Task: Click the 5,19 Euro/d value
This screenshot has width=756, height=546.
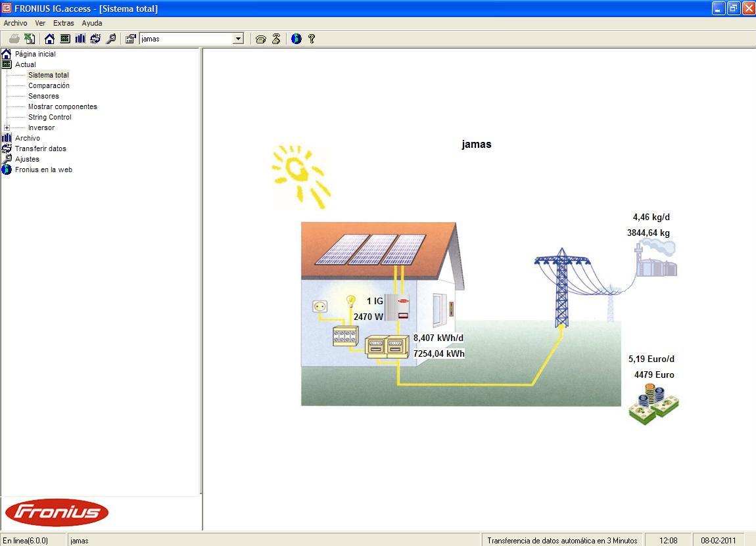Action: click(x=651, y=359)
